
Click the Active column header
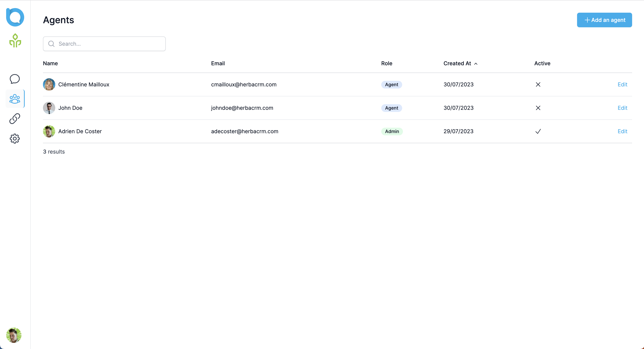click(542, 63)
